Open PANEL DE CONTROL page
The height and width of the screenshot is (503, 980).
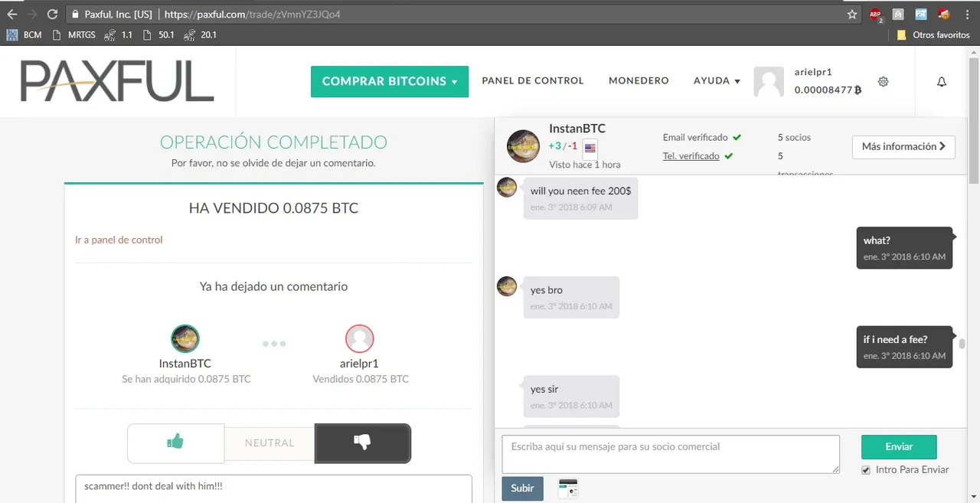(x=533, y=80)
